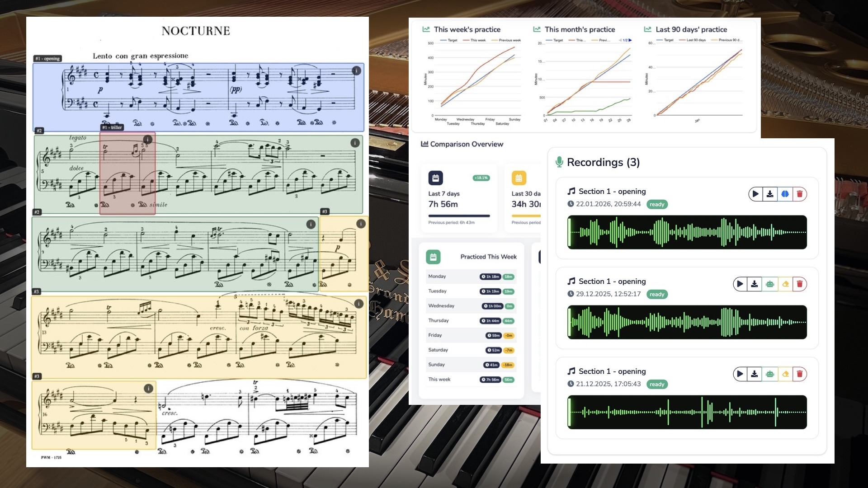Seek within the first recording's waveform
The image size is (868, 488).
pos(686,232)
